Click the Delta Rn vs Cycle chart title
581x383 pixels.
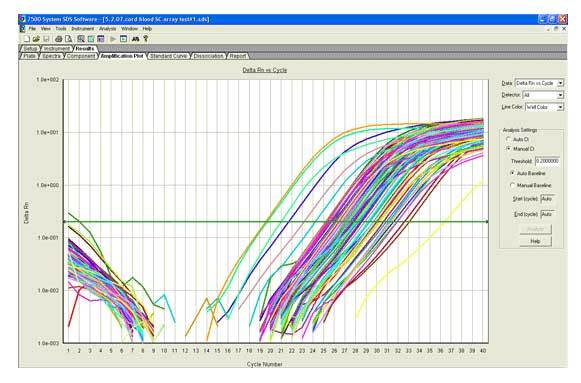coord(265,70)
